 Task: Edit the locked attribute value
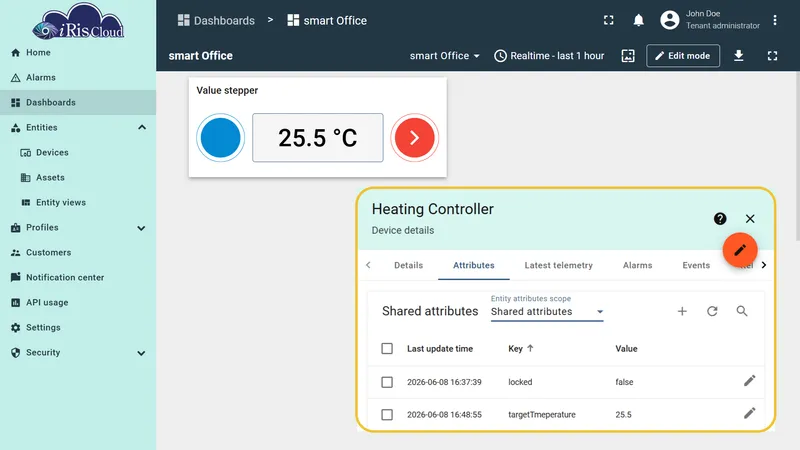coord(749,381)
